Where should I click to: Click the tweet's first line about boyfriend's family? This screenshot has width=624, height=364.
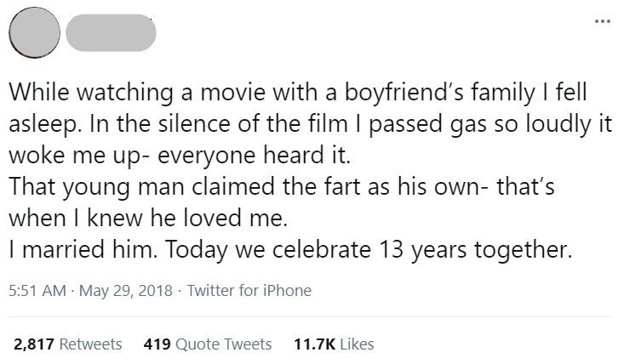tap(298, 92)
